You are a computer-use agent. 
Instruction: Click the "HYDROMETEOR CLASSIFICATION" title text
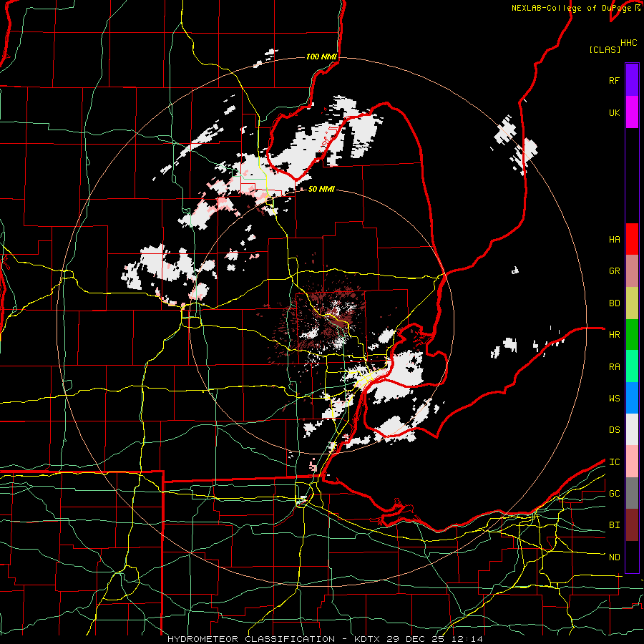pos(251,639)
